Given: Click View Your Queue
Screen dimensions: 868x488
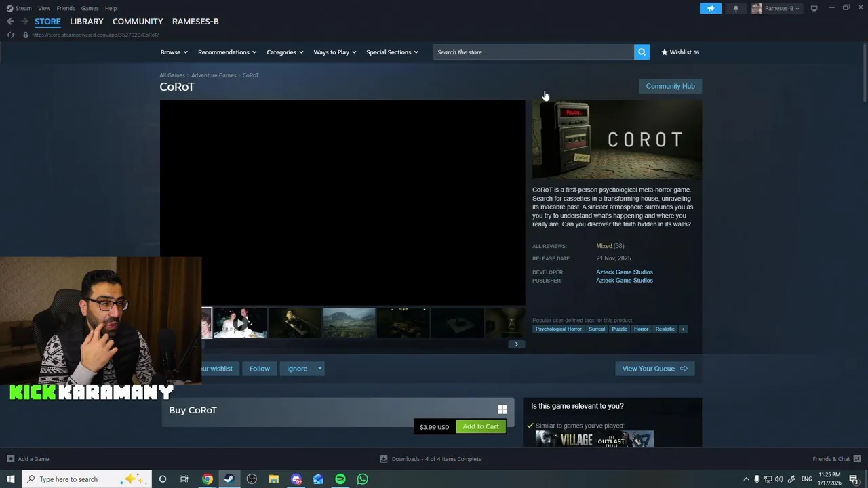Looking at the screenshot, I should (654, 369).
